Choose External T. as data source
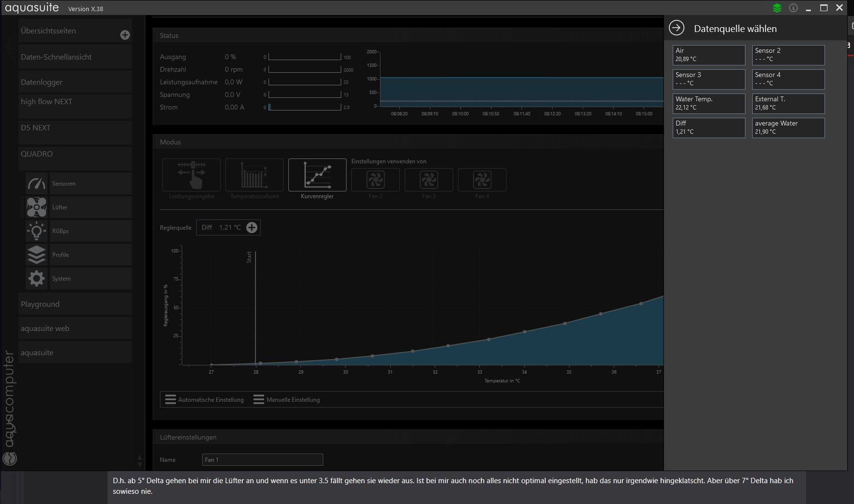This screenshot has width=854, height=504. [788, 104]
